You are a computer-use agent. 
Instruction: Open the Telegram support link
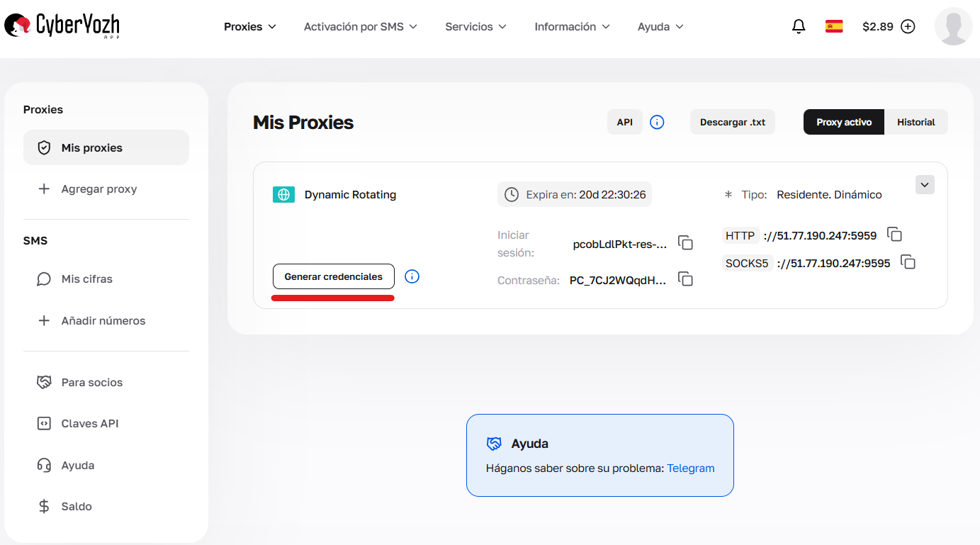[690, 468]
